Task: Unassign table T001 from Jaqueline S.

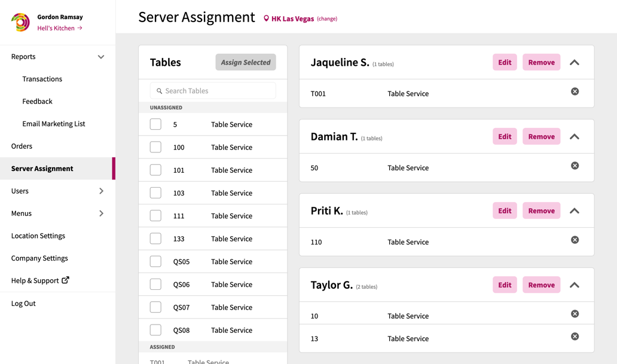Action: click(x=575, y=91)
